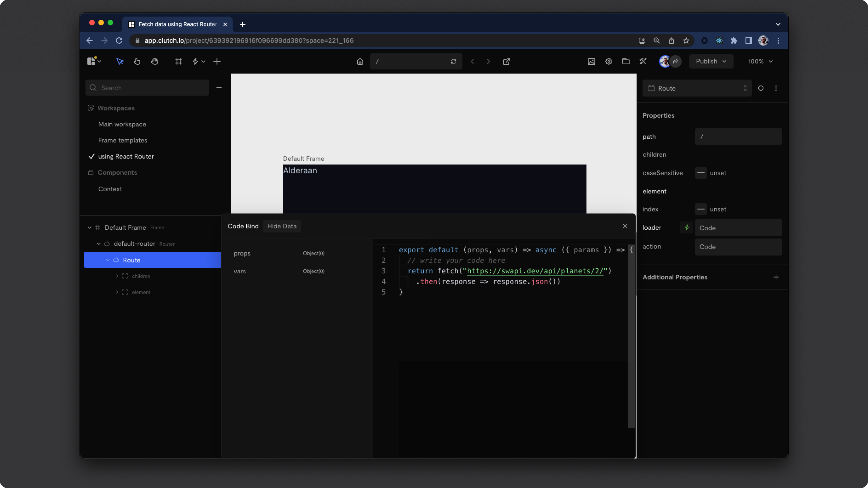Open the home route icon
The width and height of the screenshot is (868, 488).
coord(360,61)
